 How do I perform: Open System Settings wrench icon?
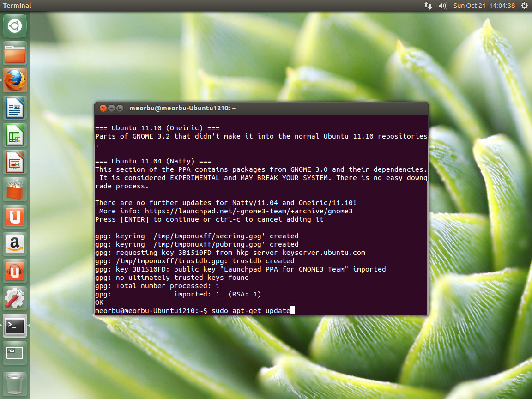tap(15, 298)
